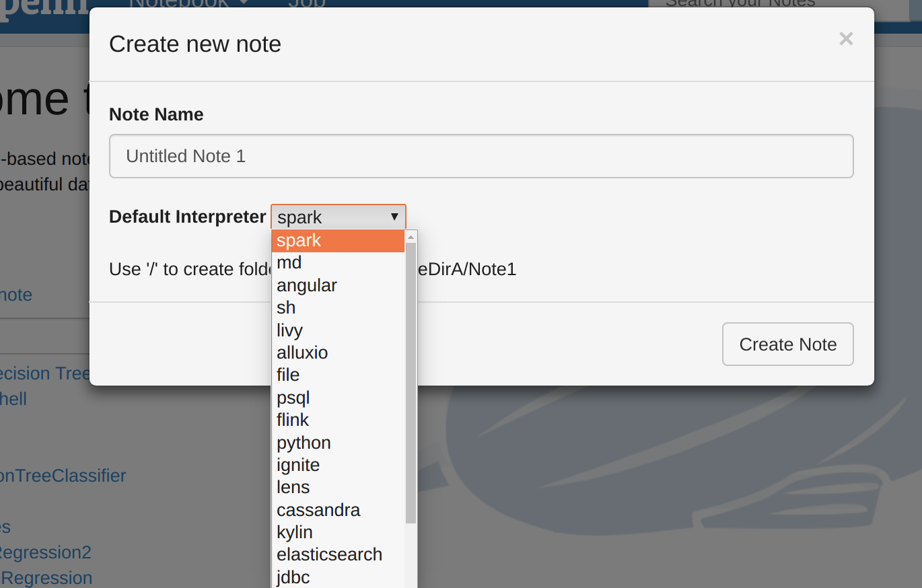Screen dimensions: 922x588
Task: Choose jdbc interpreter option
Action: (x=339, y=577)
